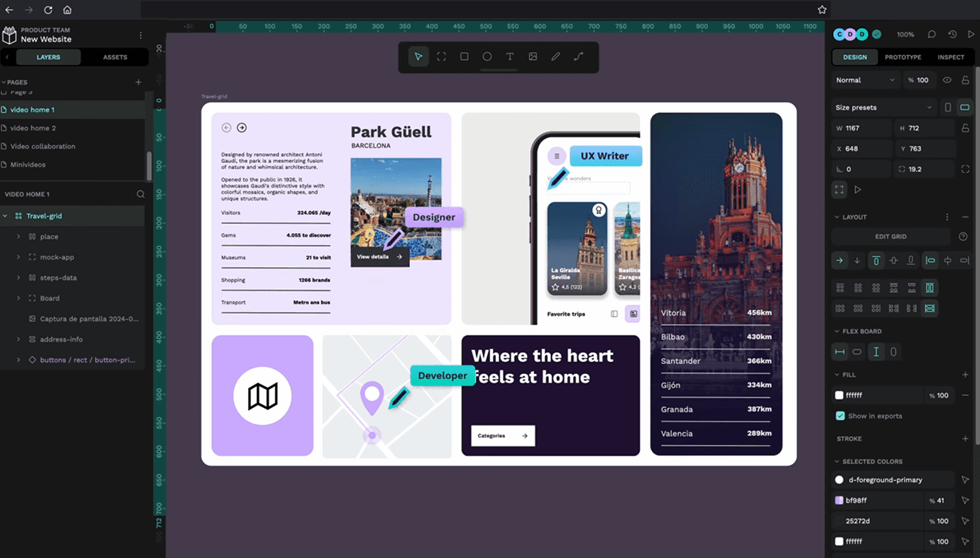
Task: Set flex board width to fix
Action: 839,351
